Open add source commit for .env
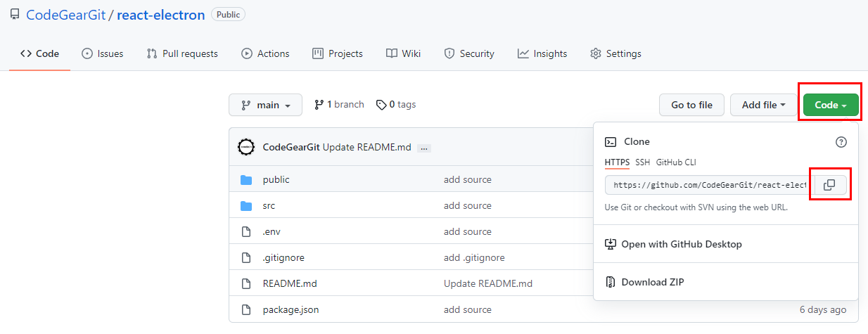This screenshot has height=334, width=868. click(x=468, y=231)
